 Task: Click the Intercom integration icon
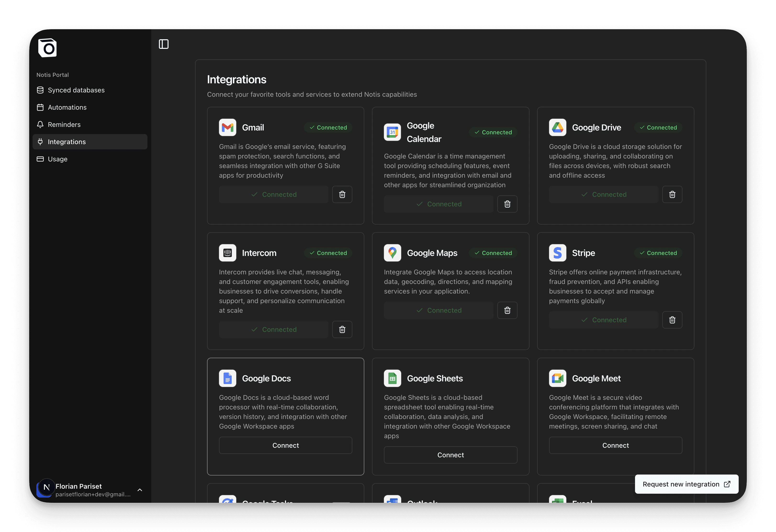[227, 253]
